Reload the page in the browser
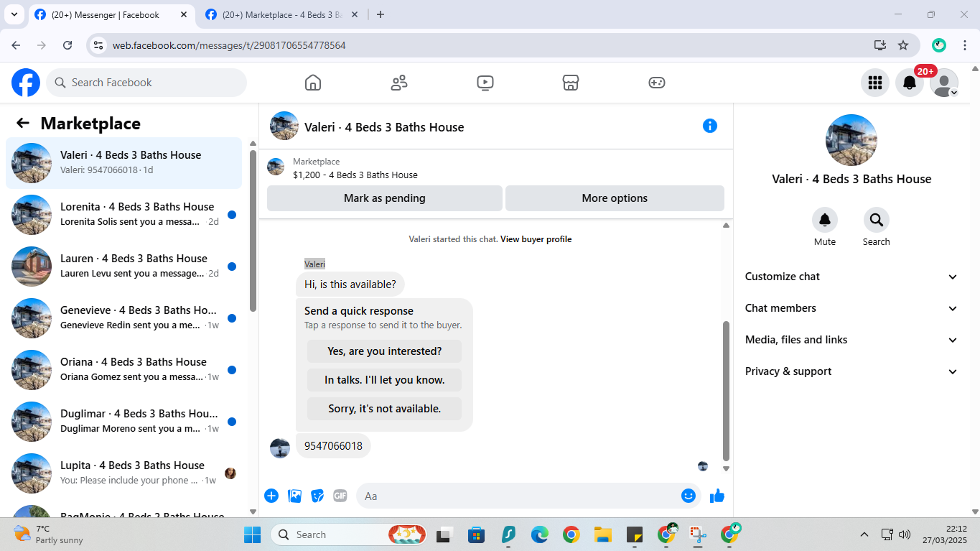Viewport: 980px width, 551px height. pos(67,45)
